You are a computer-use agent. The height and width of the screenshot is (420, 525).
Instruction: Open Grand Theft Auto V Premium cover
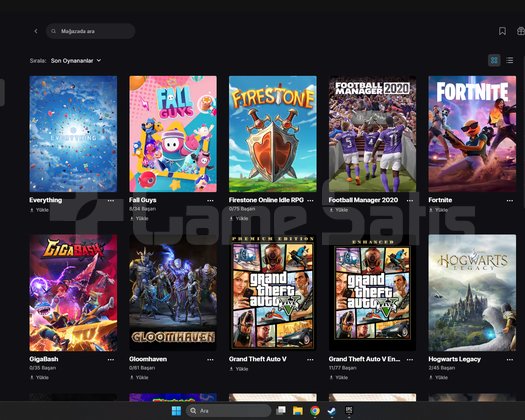(273, 293)
